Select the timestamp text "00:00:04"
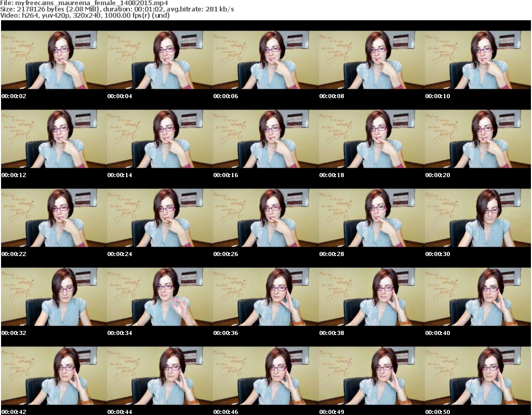 (x=120, y=96)
